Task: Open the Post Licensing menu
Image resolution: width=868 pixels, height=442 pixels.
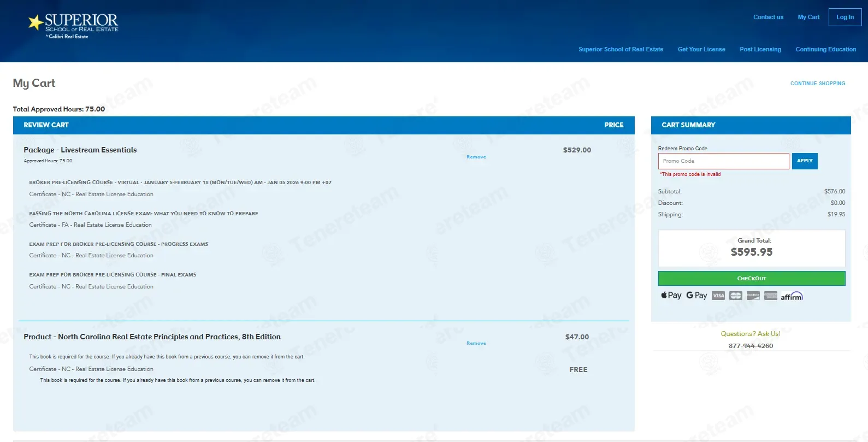Action: tap(760, 49)
